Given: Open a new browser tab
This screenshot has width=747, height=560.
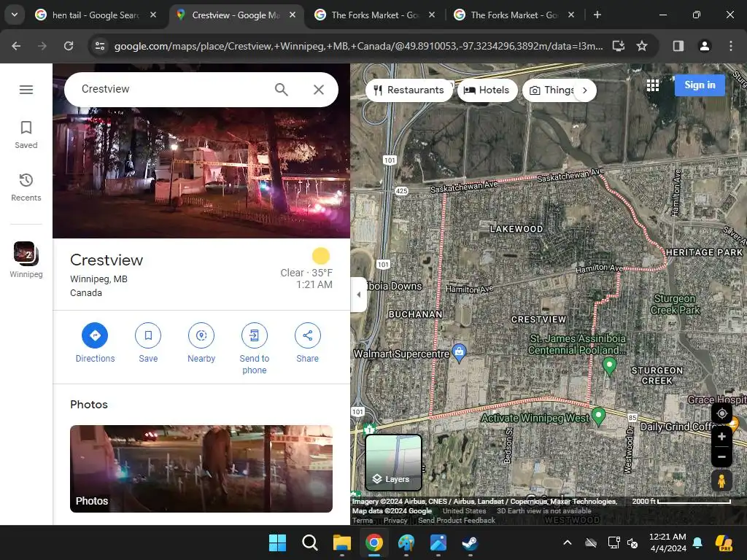Looking at the screenshot, I should pos(597,15).
